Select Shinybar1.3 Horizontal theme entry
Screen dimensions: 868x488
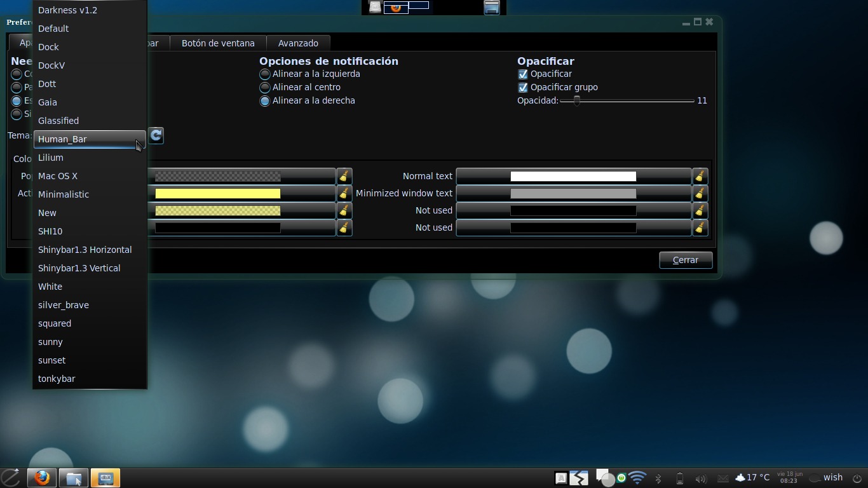[x=90, y=250]
